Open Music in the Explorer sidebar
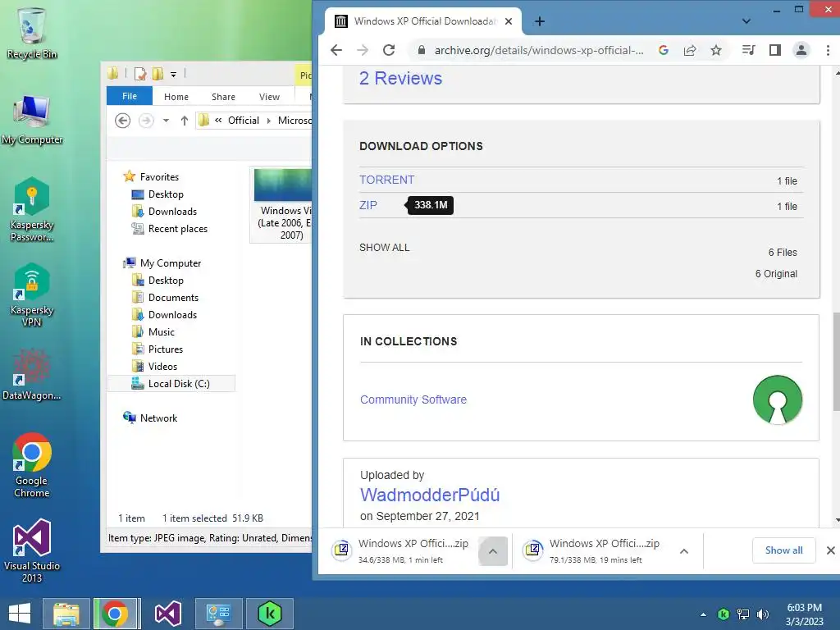This screenshot has height=630, width=840. coord(162,332)
